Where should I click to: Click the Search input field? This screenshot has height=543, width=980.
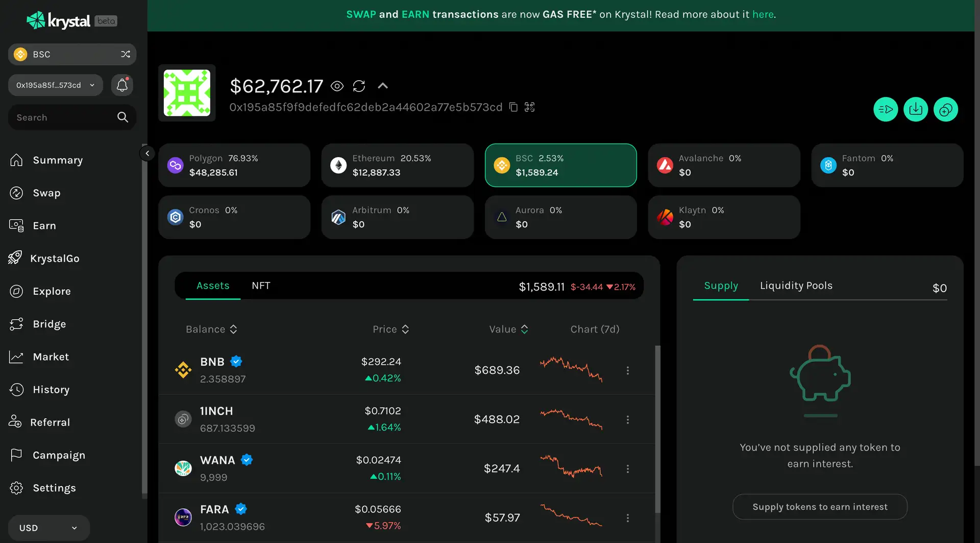coord(64,117)
